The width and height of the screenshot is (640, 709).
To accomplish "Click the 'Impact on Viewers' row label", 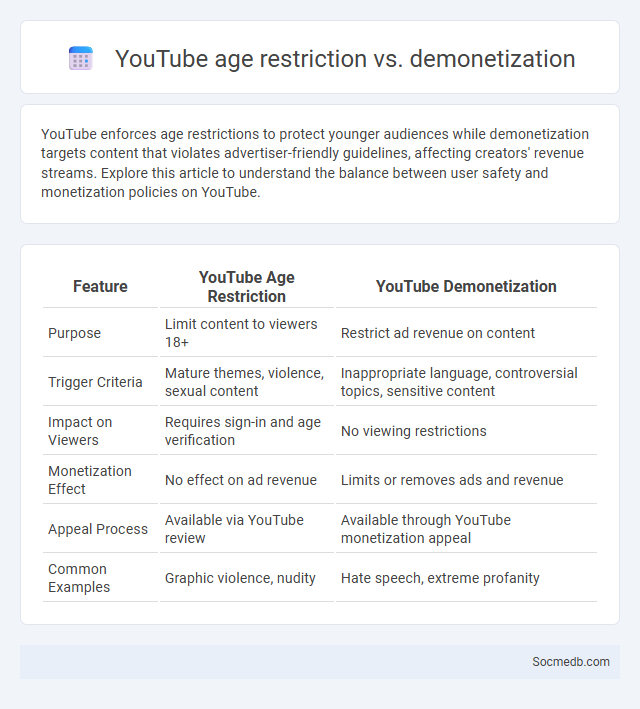I will point(81,431).
